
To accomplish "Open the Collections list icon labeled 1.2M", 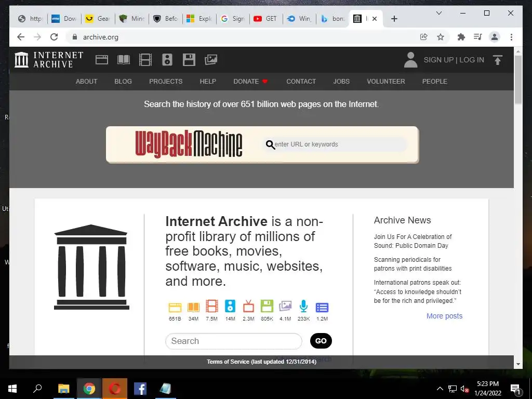I will click(x=322, y=308).
